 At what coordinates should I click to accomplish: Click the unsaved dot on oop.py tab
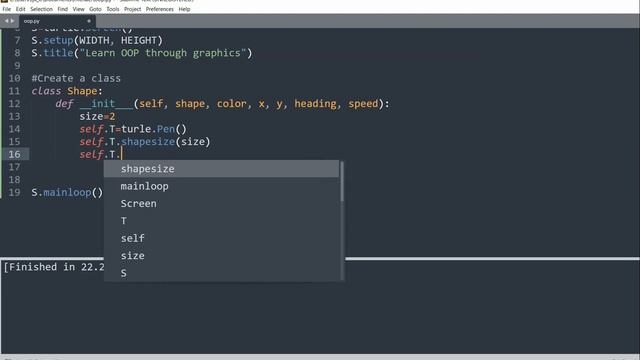point(89,21)
